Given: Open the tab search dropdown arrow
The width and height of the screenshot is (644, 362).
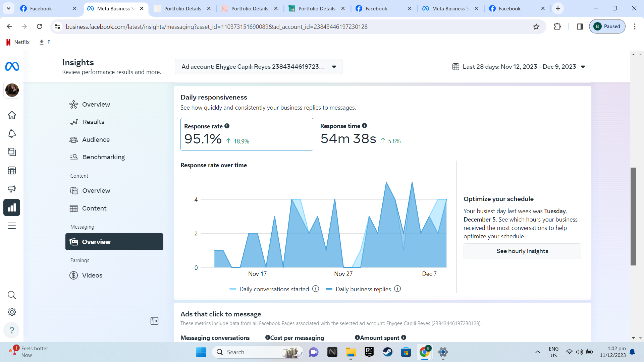Looking at the screenshot, I should tap(8, 8).
